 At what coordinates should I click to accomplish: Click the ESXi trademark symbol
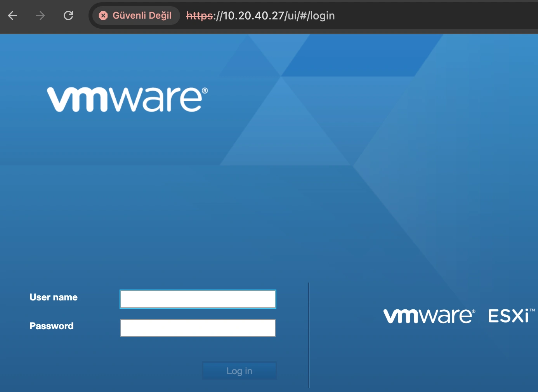pos(532,310)
